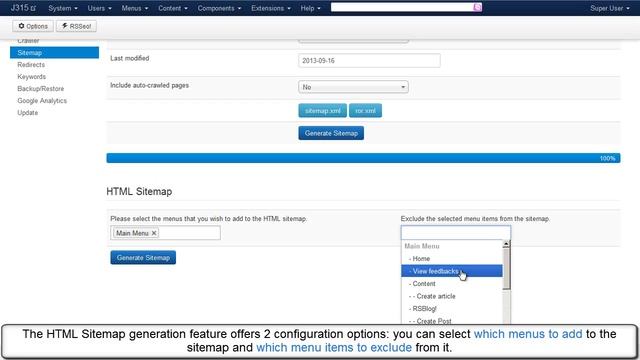
Task: Open the Menus menu
Action: [135, 8]
